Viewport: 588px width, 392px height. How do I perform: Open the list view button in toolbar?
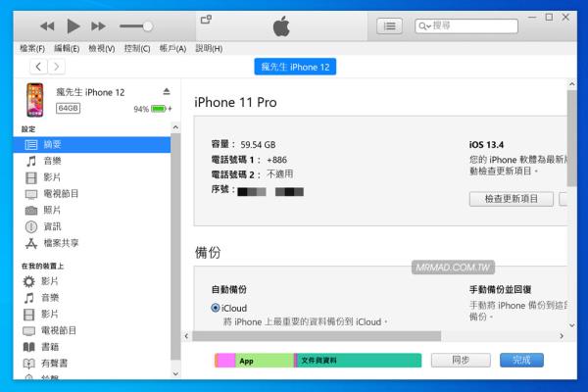(389, 26)
